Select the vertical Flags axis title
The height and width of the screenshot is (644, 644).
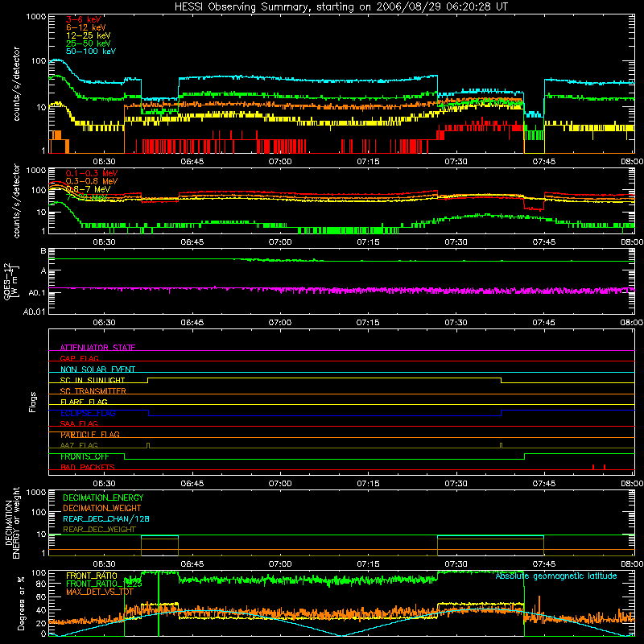tap(32, 402)
